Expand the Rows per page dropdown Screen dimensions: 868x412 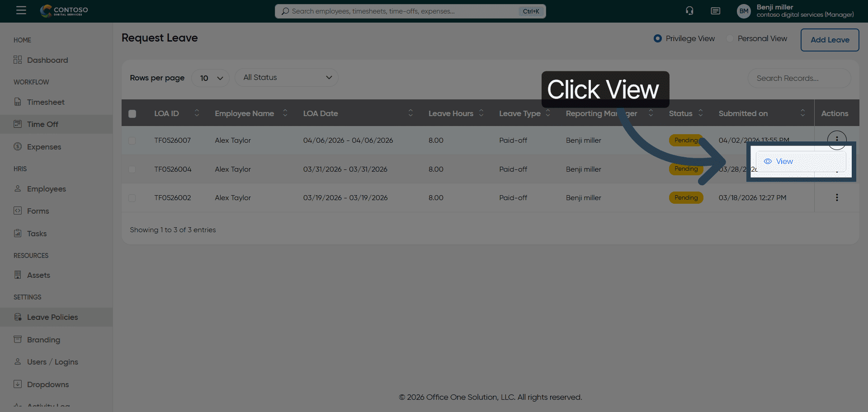pyautogui.click(x=211, y=78)
